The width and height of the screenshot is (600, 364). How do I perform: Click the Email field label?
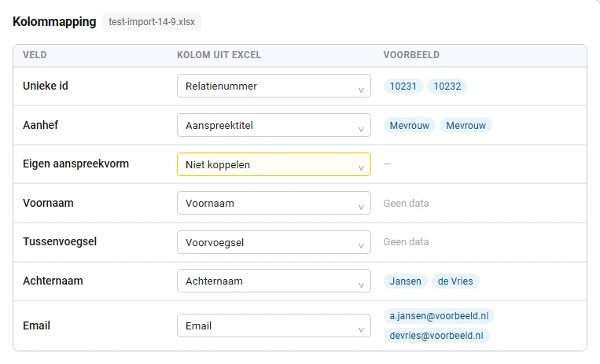coord(36,325)
